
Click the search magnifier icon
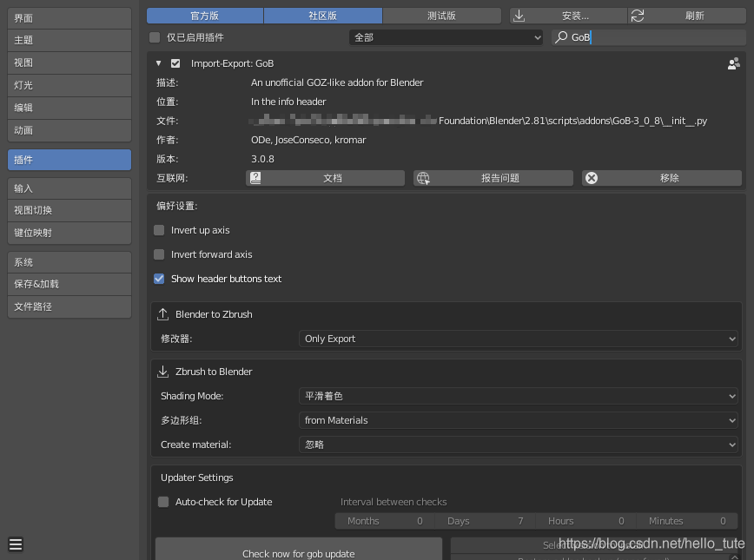tap(561, 37)
